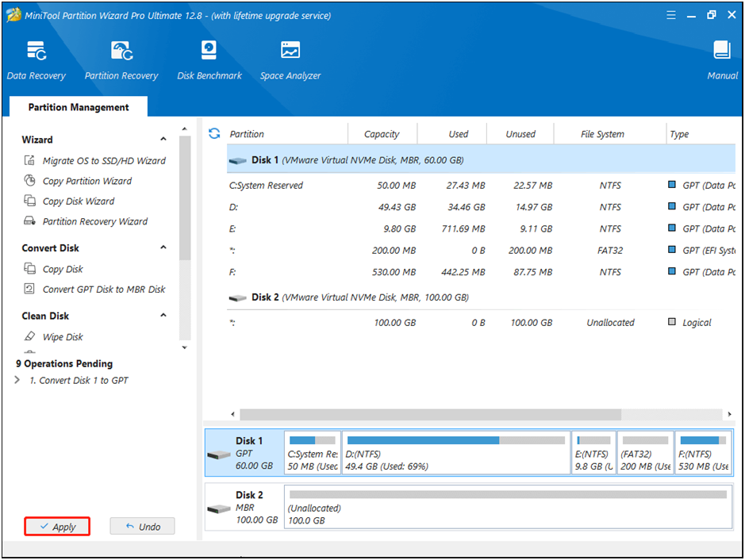The image size is (745, 560).
Task: Sort by the Unused column header
Action: pos(520,134)
